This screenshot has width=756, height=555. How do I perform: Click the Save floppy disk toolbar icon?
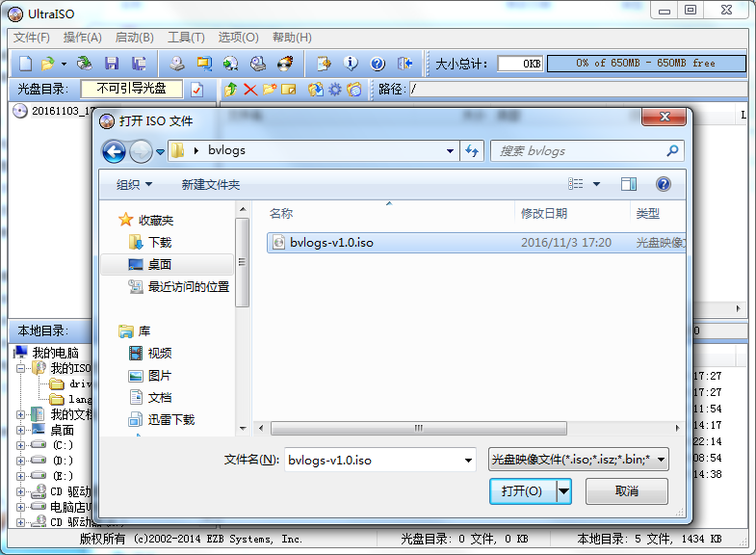point(112,64)
